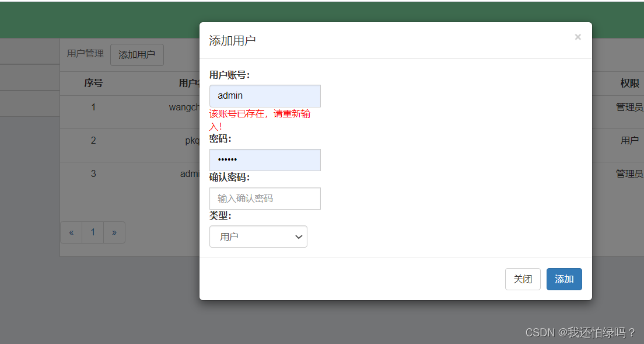Click the 添加 button to submit

[x=563, y=279]
